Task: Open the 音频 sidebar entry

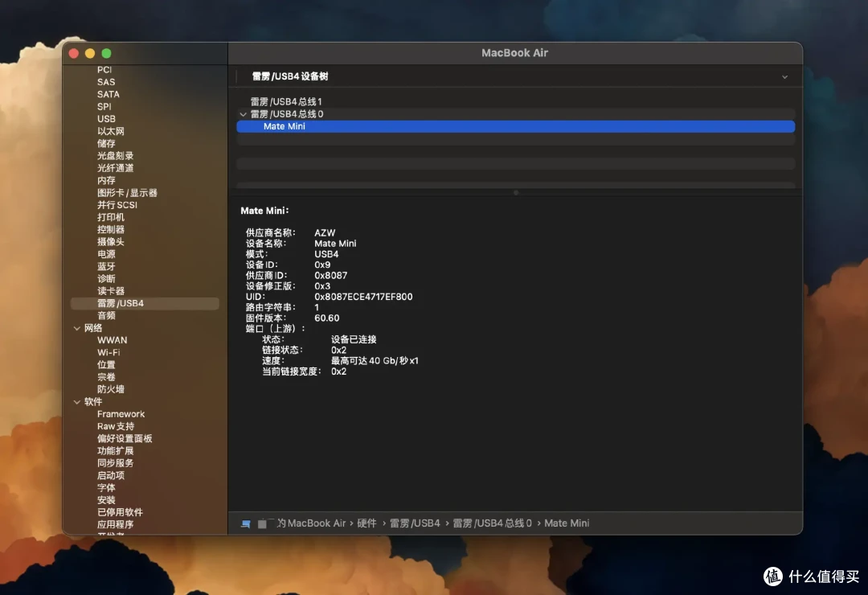Action: pyautogui.click(x=106, y=316)
